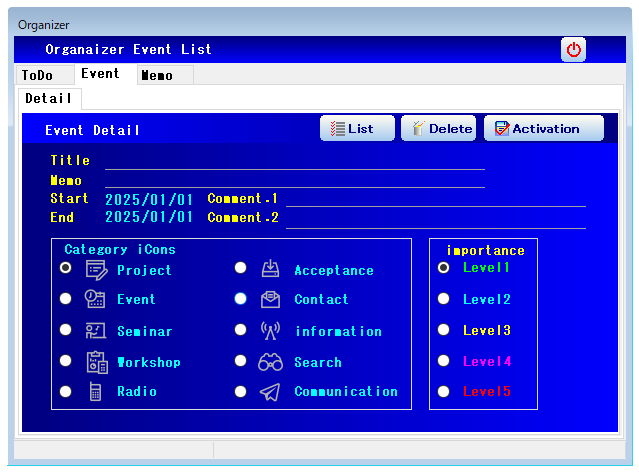639x473 pixels.
Task: Click the Workshop clipboard icon
Action: pos(97,362)
